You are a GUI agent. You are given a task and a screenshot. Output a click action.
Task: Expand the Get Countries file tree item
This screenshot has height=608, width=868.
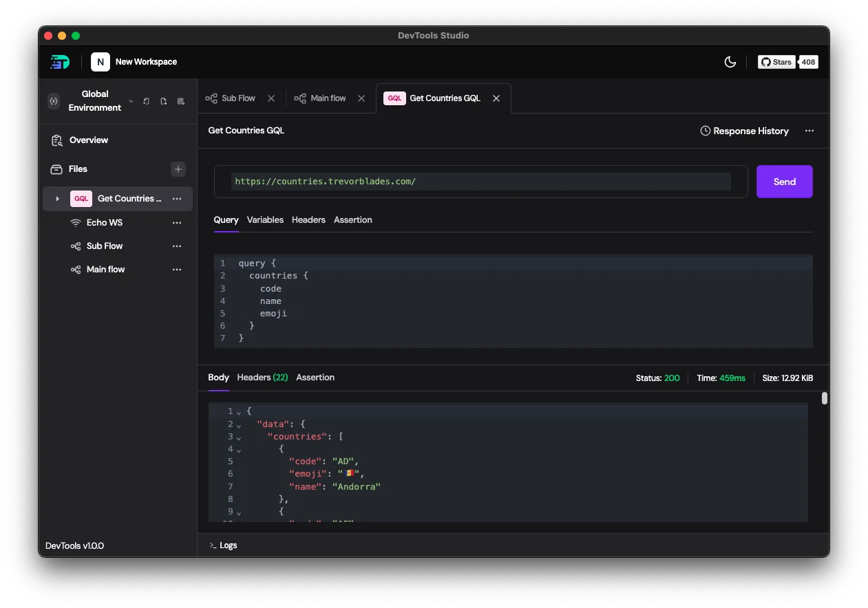point(57,198)
